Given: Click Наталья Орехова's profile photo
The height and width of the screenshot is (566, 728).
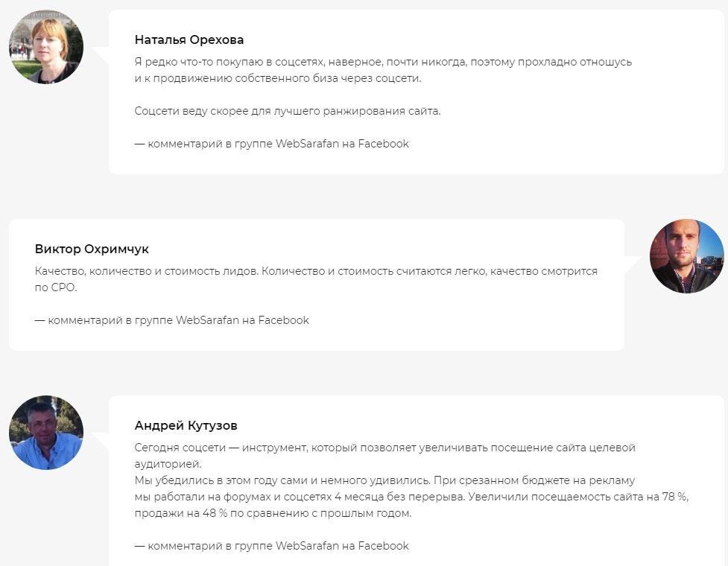Looking at the screenshot, I should click(x=46, y=46).
